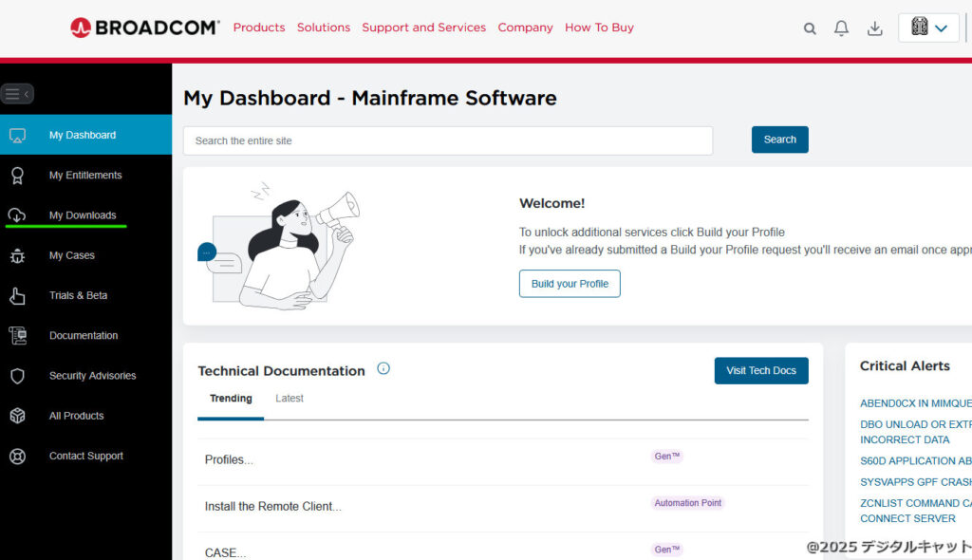
Task: Expand the user profile dropdown
Action: click(928, 28)
